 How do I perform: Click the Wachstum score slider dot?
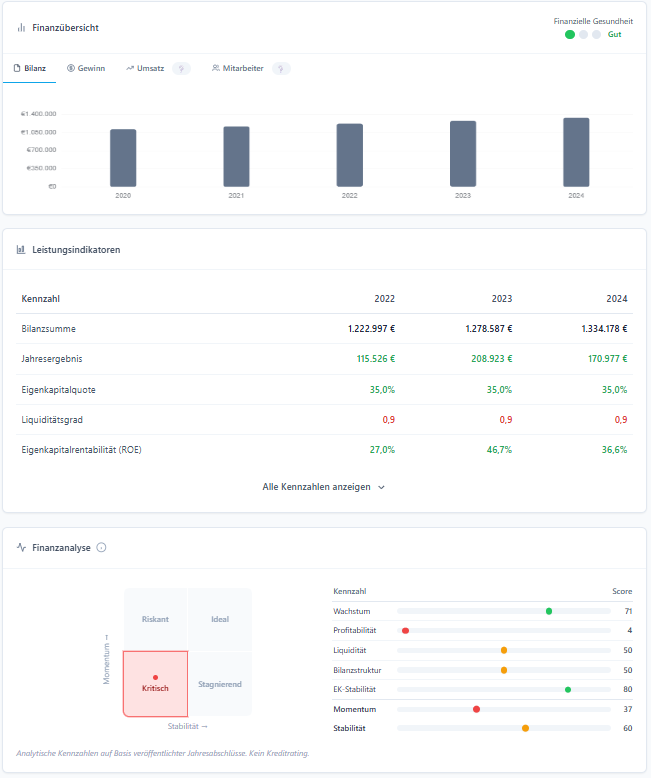(549, 611)
